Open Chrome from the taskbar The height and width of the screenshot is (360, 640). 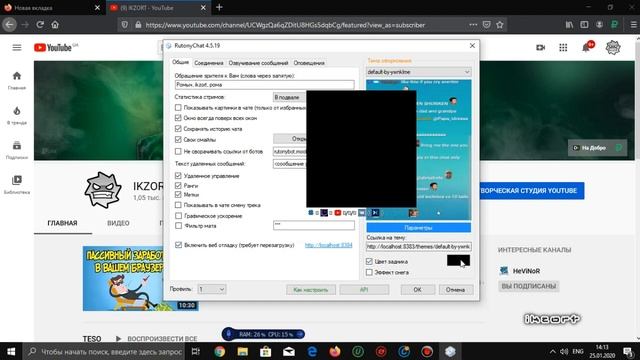[x=220, y=351]
